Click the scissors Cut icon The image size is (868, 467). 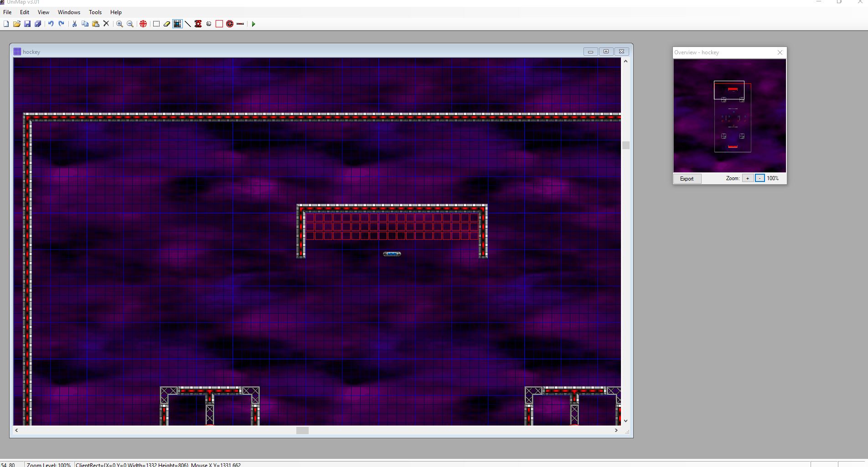click(x=74, y=24)
